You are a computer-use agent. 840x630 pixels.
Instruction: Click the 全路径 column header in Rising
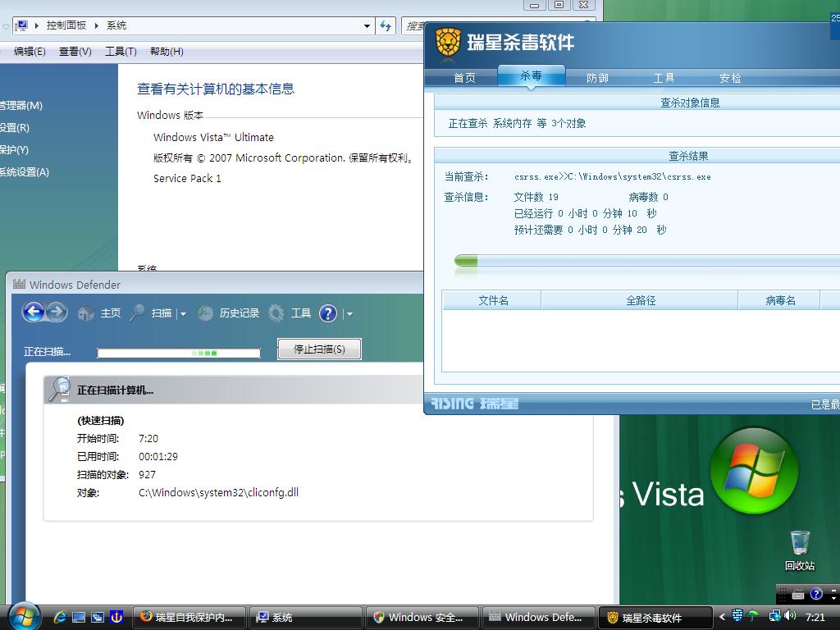point(640,300)
